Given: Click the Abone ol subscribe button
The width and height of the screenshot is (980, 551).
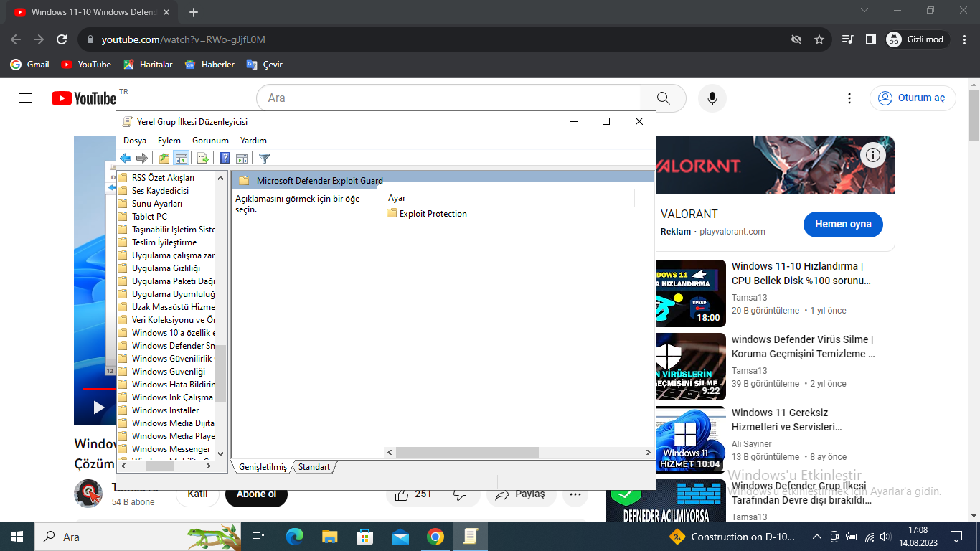Looking at the screenshot, I should click(x=256, y=494).
